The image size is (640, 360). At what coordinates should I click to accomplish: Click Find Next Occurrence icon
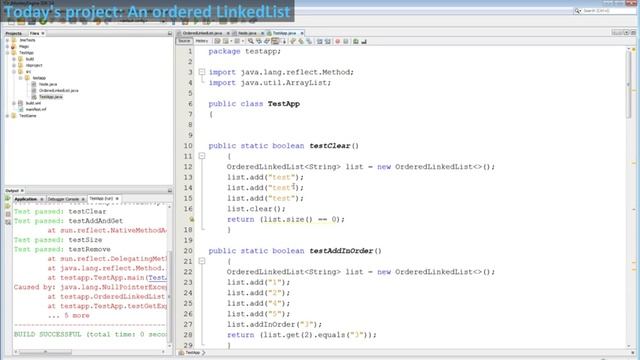pyautogui.click(x=267, y=41)
